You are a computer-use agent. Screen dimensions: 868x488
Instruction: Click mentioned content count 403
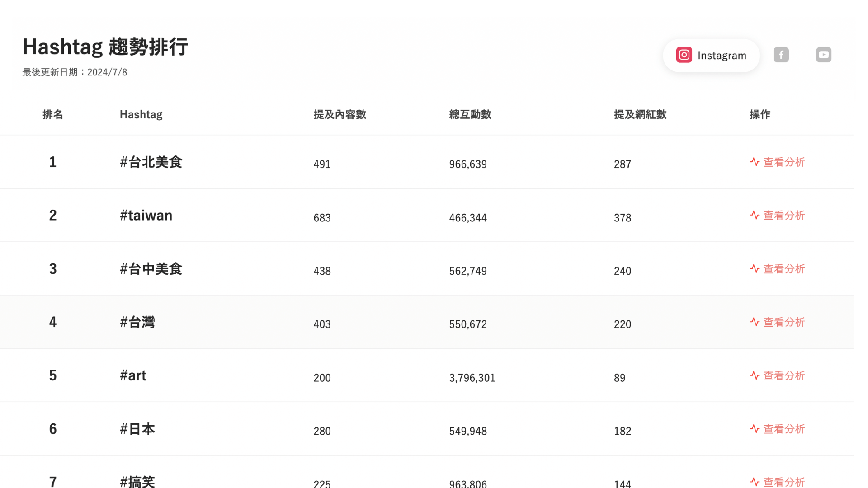tap(322, 324)
